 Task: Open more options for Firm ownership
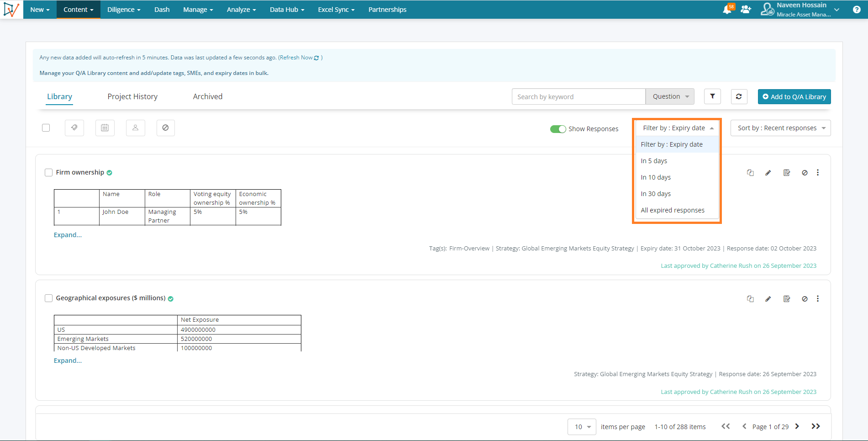(x=818, y=173)
